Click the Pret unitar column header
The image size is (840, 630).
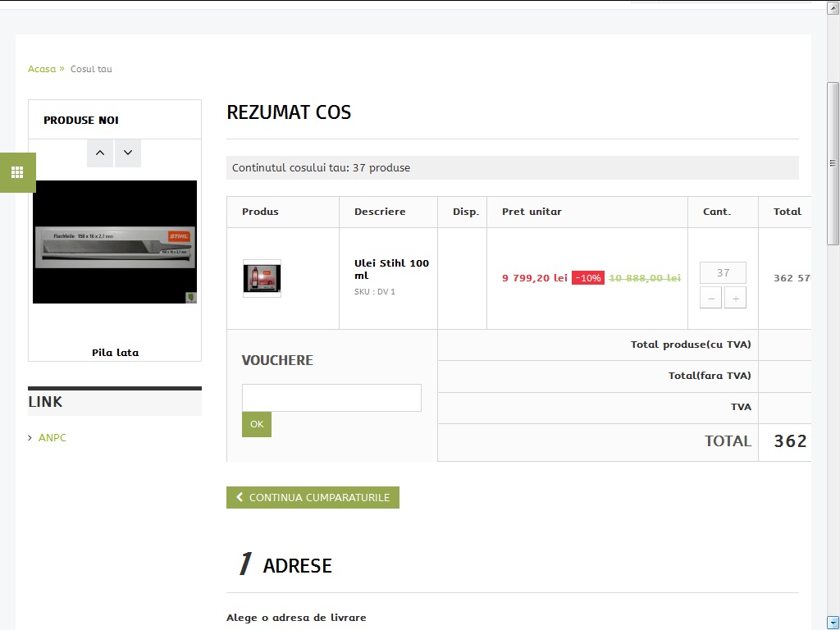(x=532, y=212)
